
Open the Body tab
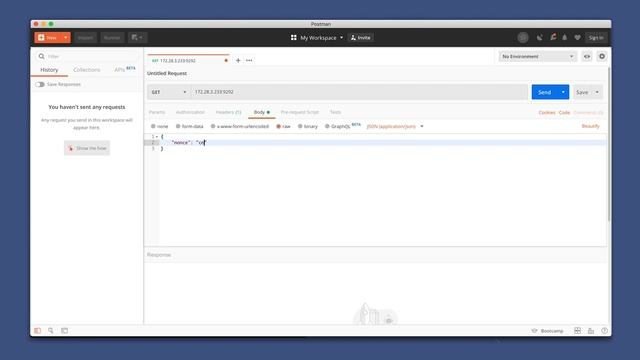point(262,112)
